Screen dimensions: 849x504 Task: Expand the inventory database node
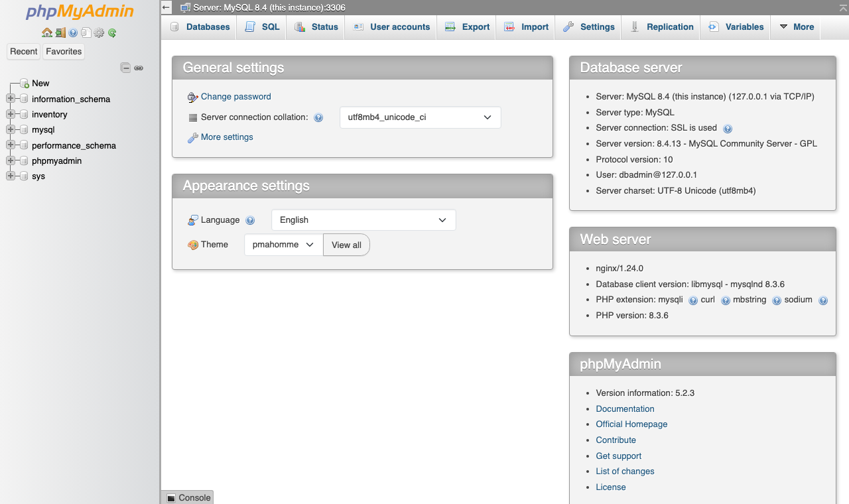pos(10,114)
